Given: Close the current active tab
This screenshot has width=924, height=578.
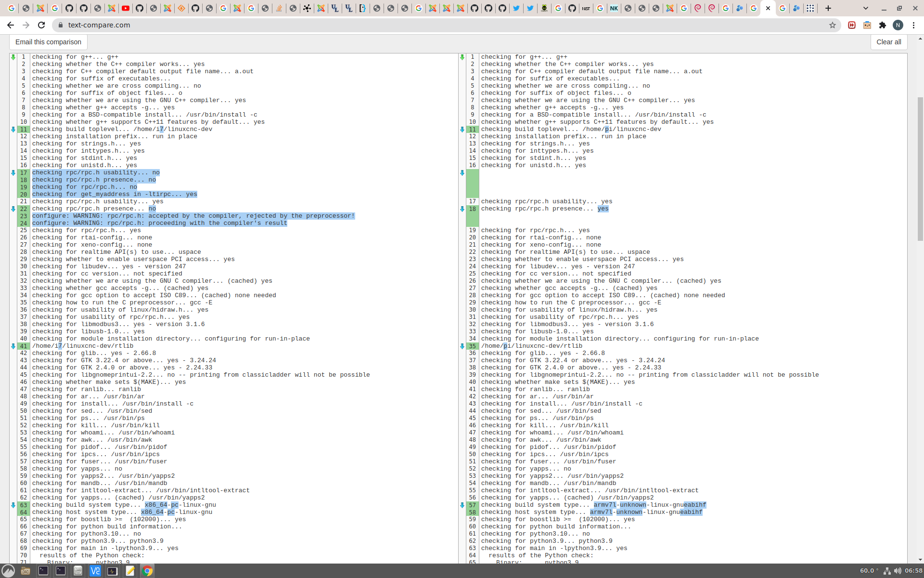Looking at the screenshot, I should click(768, 8).
